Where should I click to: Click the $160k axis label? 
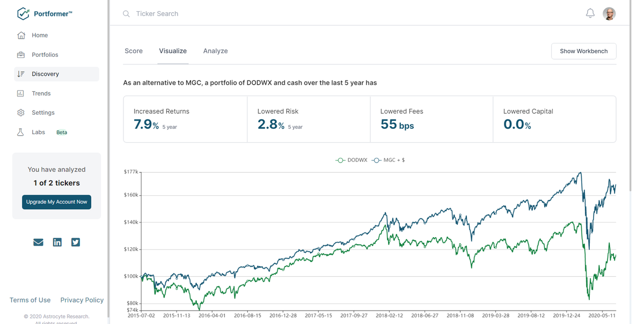tap(131, 195)
